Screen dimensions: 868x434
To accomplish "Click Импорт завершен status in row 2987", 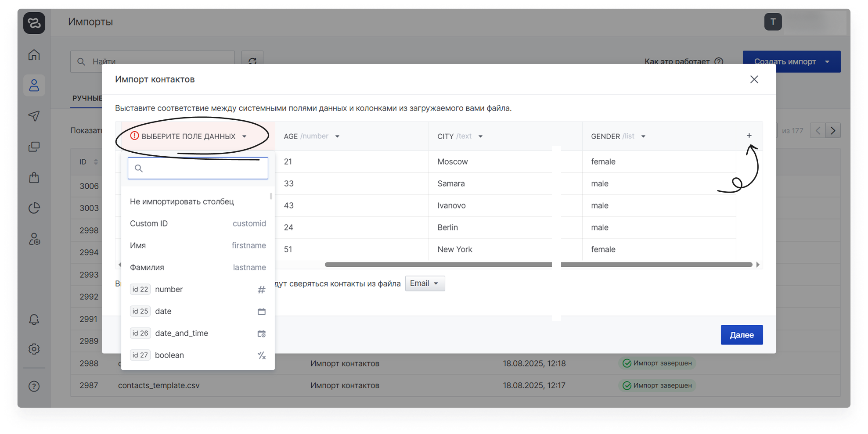I will tap(657, 385).
